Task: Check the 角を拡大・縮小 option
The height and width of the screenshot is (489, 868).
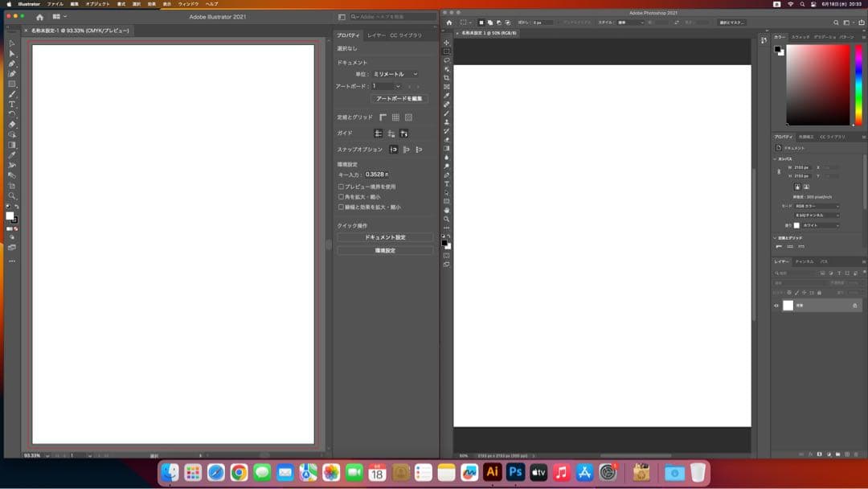Action: coord(341,197)
